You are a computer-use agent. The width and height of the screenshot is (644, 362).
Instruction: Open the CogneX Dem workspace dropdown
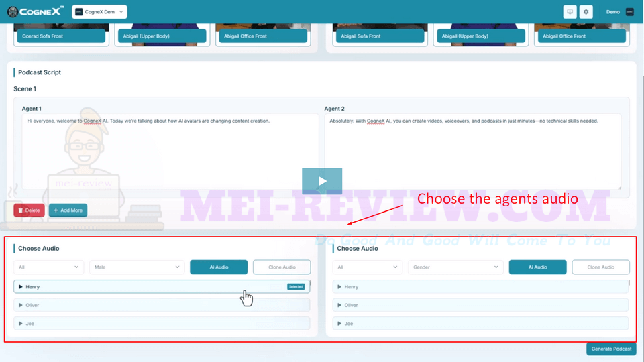[99, 12]
